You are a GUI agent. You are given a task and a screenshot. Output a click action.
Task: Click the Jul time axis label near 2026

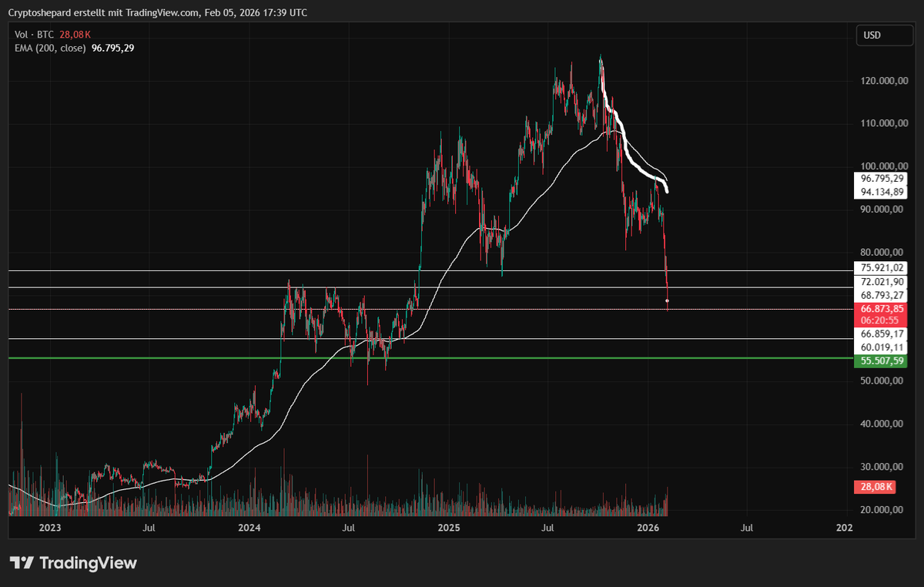(746, 528)
